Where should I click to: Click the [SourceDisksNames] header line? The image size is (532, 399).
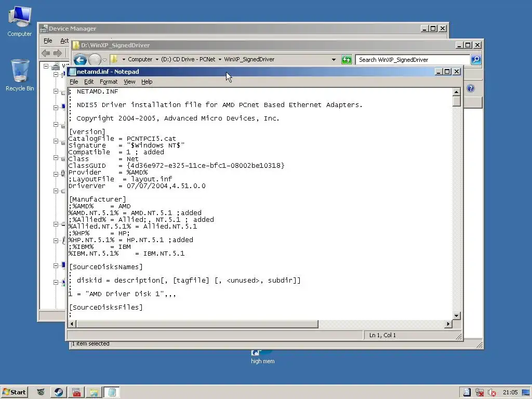click(106, 267)
